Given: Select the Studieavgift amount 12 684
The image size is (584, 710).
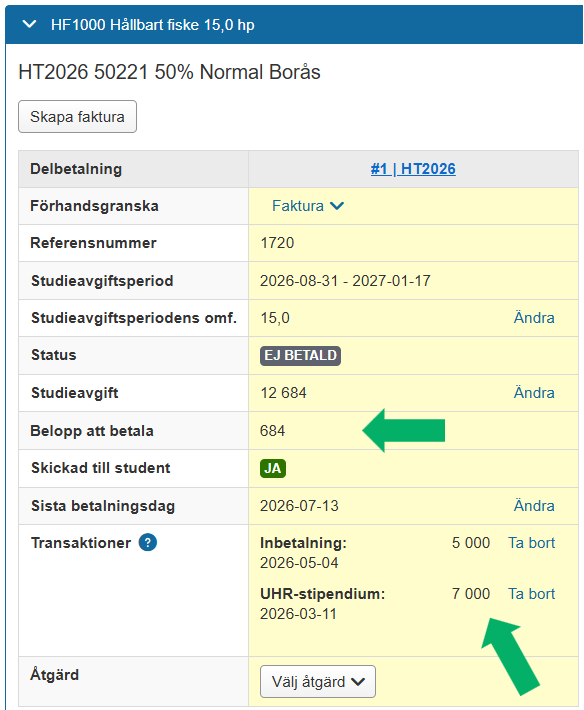Looking at the screenshot, I should pos(283,393).
